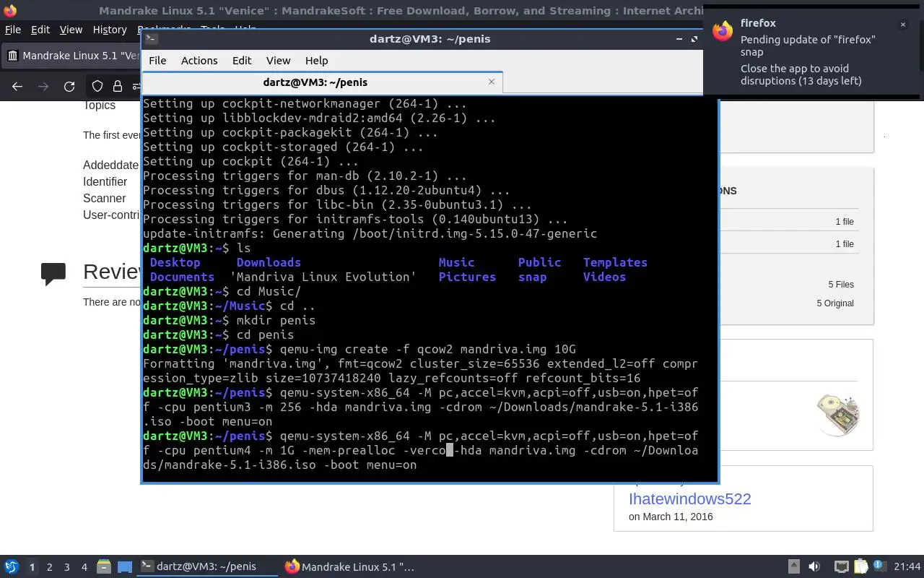This screenshot has height=578, width=924.
Task: Select virtual desktop 1 in pager
Action: (32, 567)
